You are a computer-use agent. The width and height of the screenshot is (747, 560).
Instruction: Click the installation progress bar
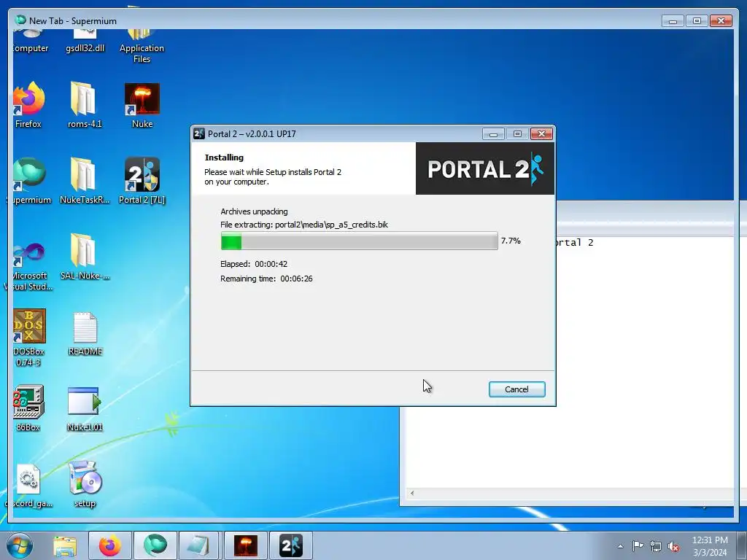pyautogui.click(x=359, y=241)
